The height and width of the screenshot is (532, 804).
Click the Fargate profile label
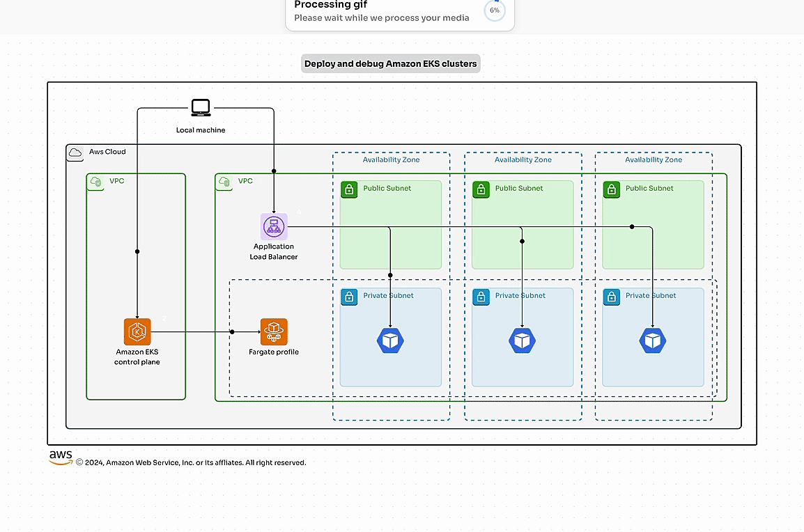coord(274,352)
